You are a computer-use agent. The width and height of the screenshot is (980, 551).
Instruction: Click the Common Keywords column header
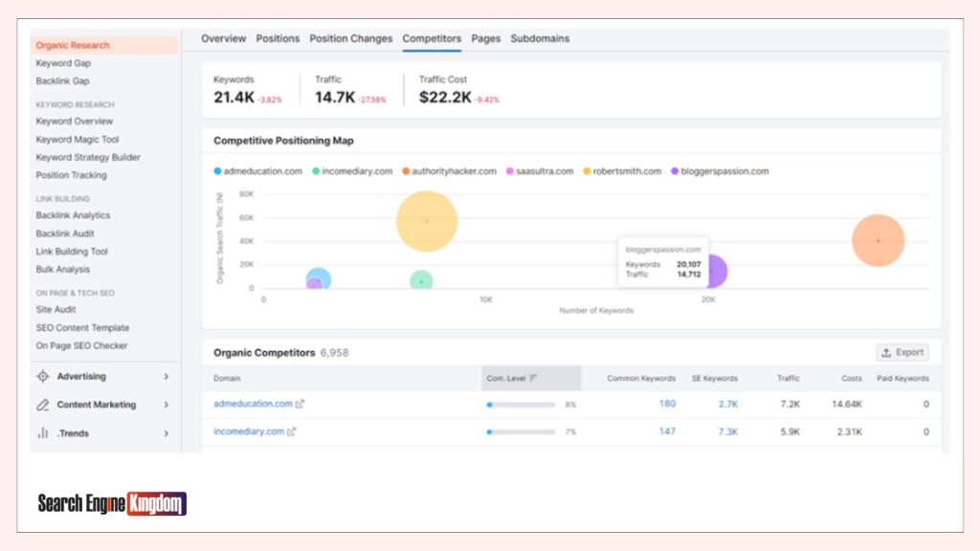(641, 379)
